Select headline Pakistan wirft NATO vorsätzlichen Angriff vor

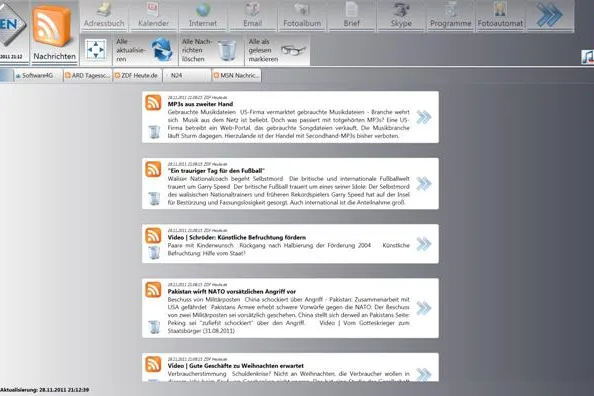[x=232, y=292]
